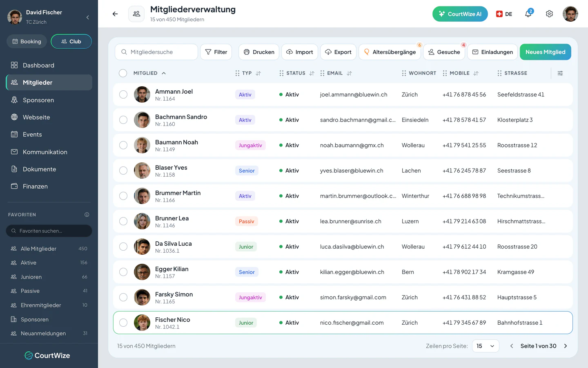588x368 pixels.
Task: Sort by the Mobile column arrows
Action: pyautogui.click(x=476, y=73)
